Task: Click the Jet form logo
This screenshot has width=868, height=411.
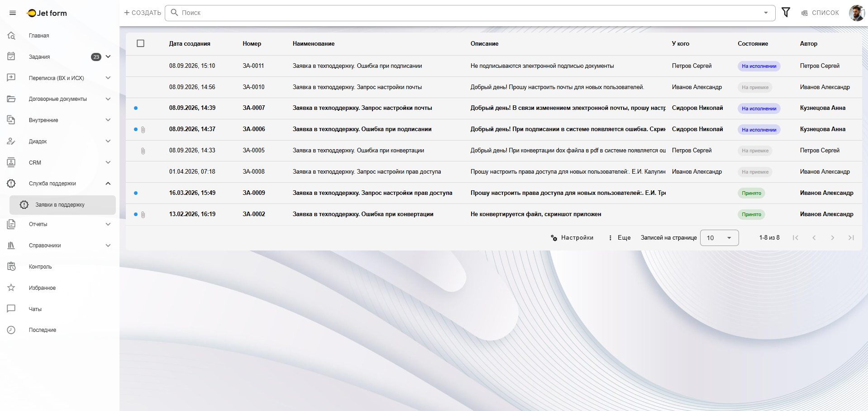Action: coord(47,13)
